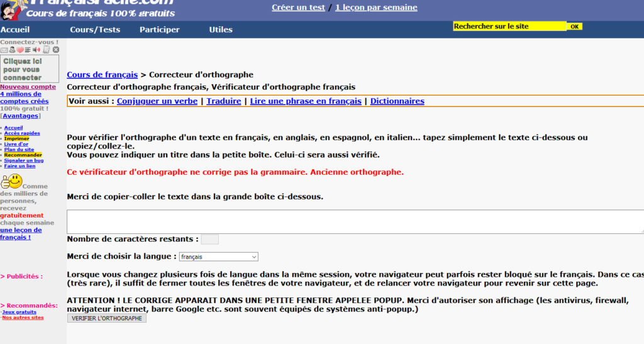Open the Participer menu
The width and height of the screenshot is (644, 344).
pyautogui.click(x=159, y=30)
